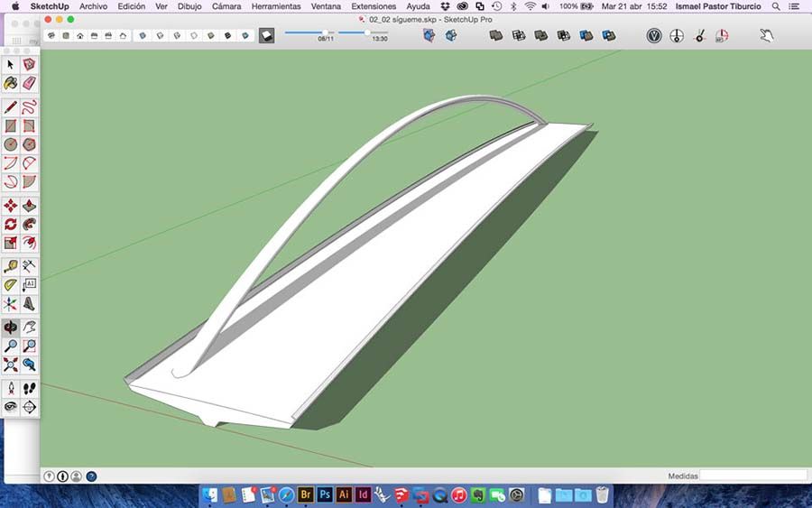Viewport: 812px width, 508px height.
Task: Open the Cámara menu
Action: (x=226, y=6)
